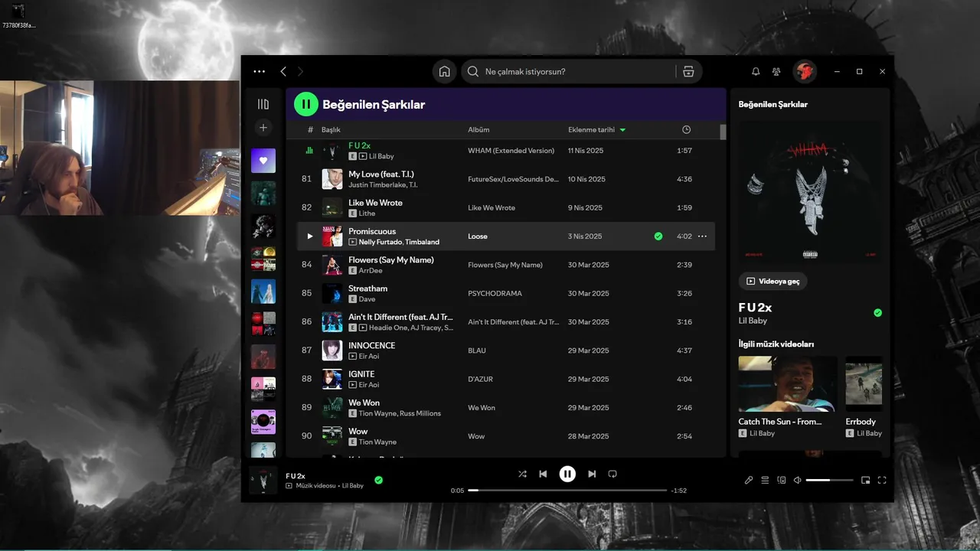Open the Home page icon

pyautogui.click(x=444, y=71)
